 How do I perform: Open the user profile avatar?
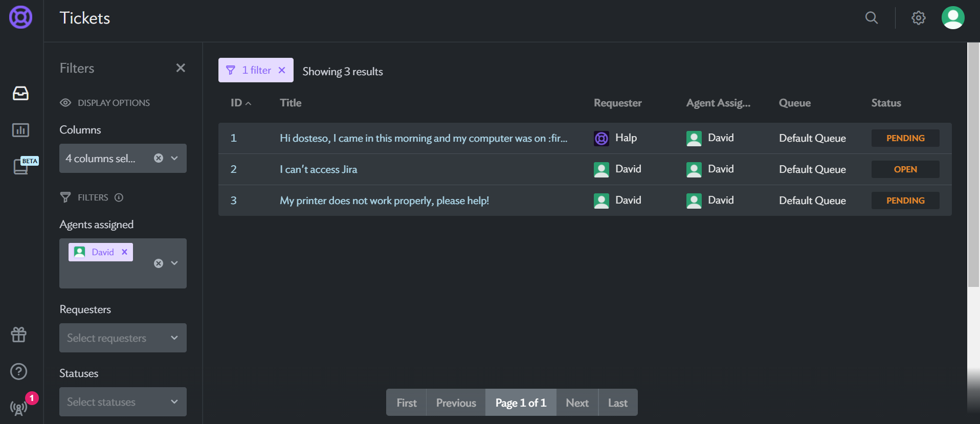pyautogui.click(x=953, y=18)
